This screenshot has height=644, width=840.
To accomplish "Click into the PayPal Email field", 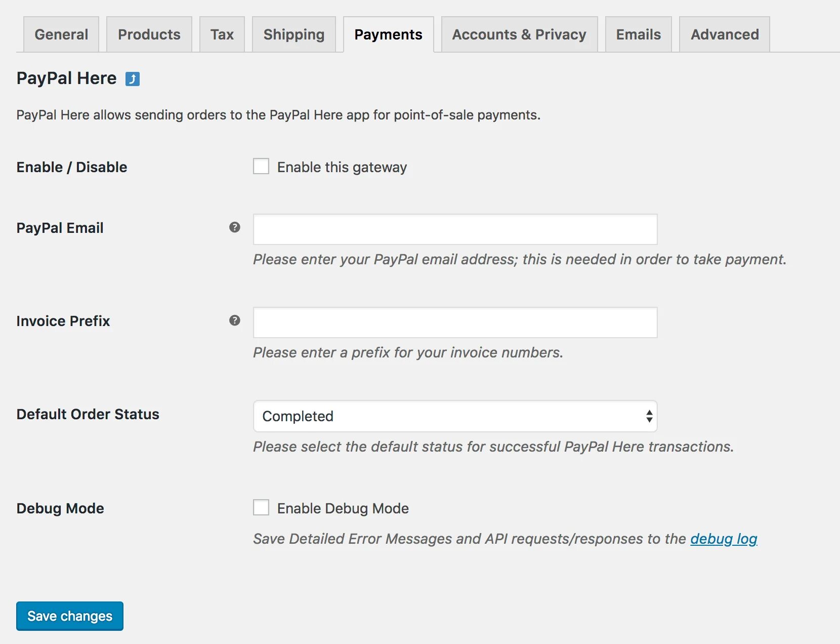I will (455, 229).
